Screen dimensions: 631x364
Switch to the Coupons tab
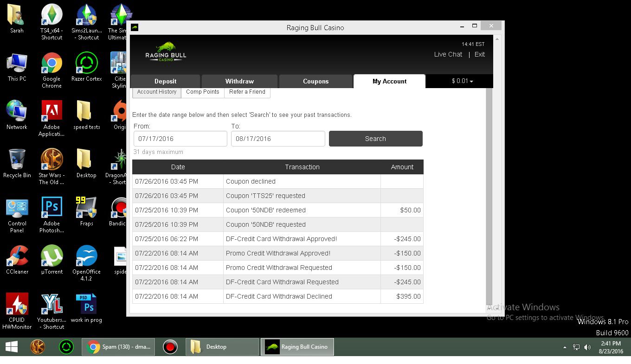click(315, 81)
